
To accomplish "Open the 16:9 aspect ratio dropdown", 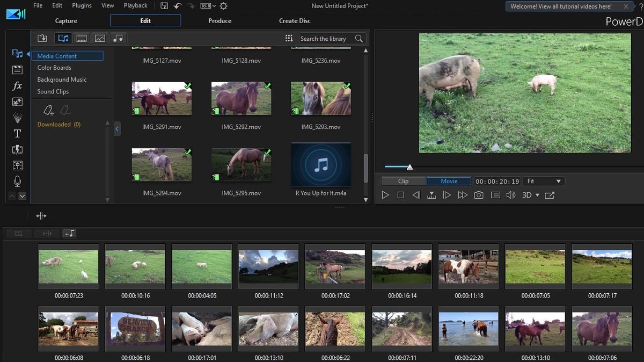I will pyautogui.click(x=208, y=6).
